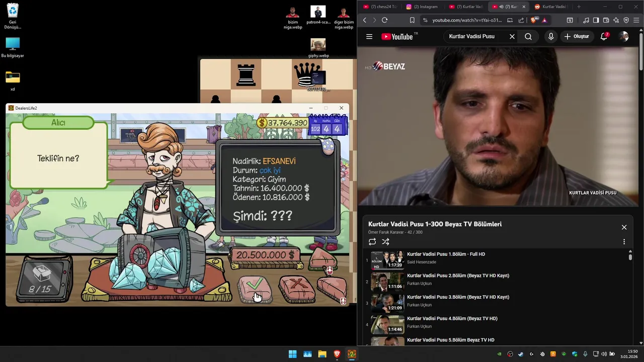The height and width of the screenshot is (362, 644).
Task: Click the YouTube search magnifier button
Action: (528, 36)
